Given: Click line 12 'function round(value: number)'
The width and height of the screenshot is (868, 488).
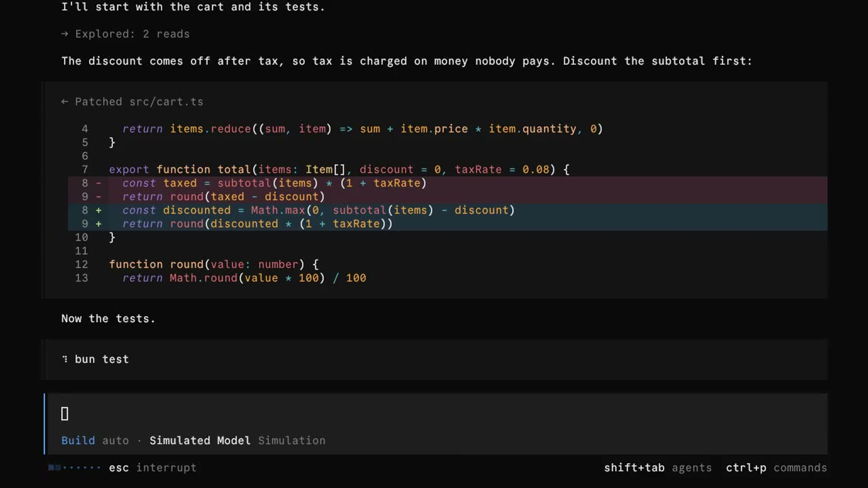Looking at the screenshot, I should point(214,265).
